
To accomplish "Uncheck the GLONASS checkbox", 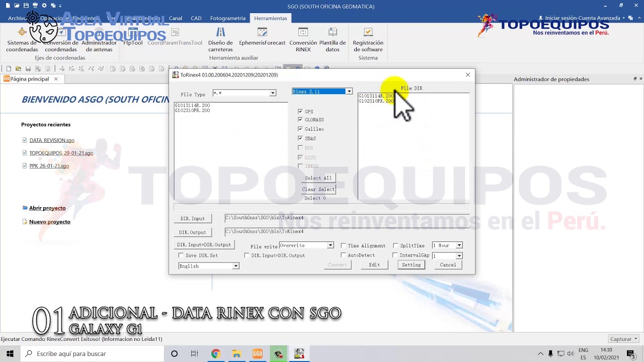I will coord(300,120).
